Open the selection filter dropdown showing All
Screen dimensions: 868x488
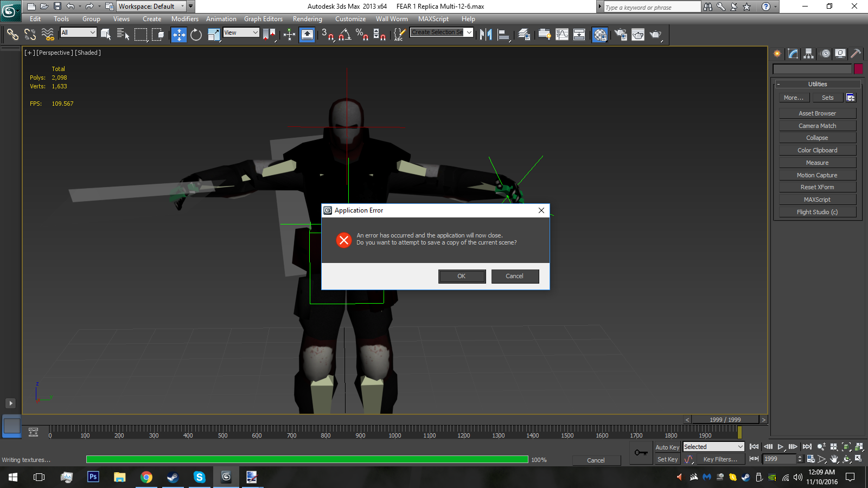78,33
